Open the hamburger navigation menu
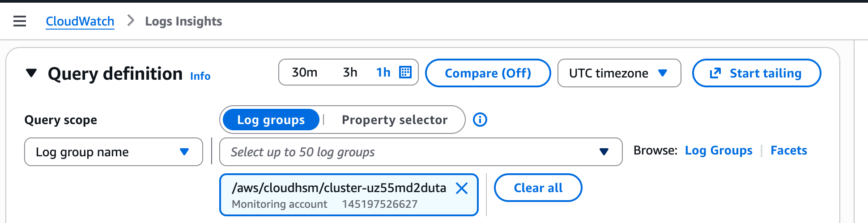The image size is (868, 223). coord(20,21)
